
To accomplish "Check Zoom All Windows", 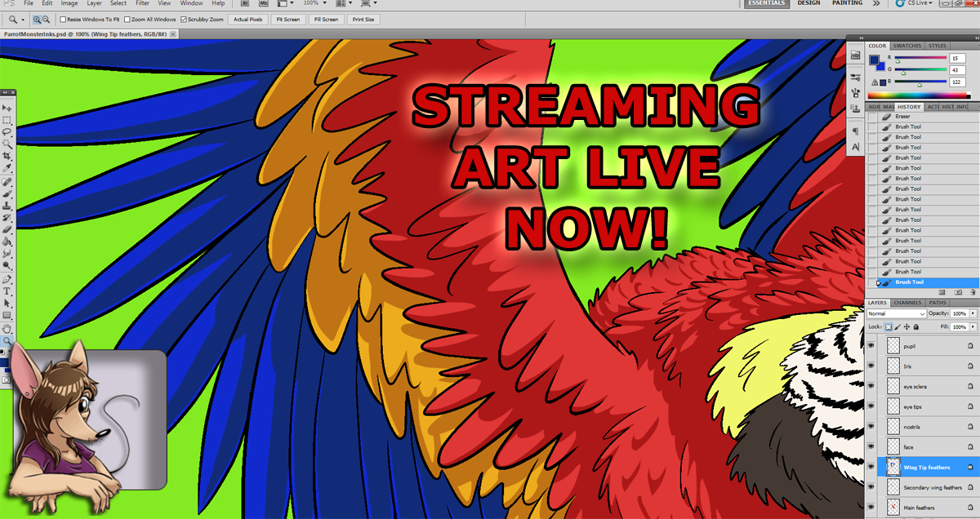I will (x=127, y=19).
